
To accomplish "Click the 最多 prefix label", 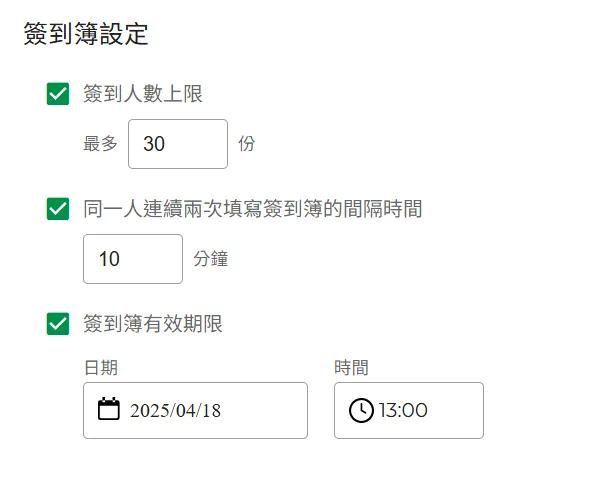I will tap(100, 144).
